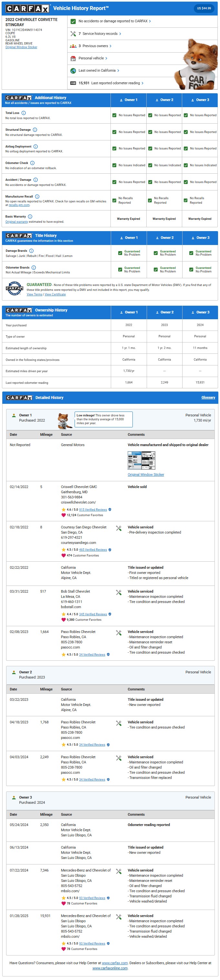Select Owner 2 column in Ownership History
This screenshot has width=220, height=980.
click(x=164, y=312)
